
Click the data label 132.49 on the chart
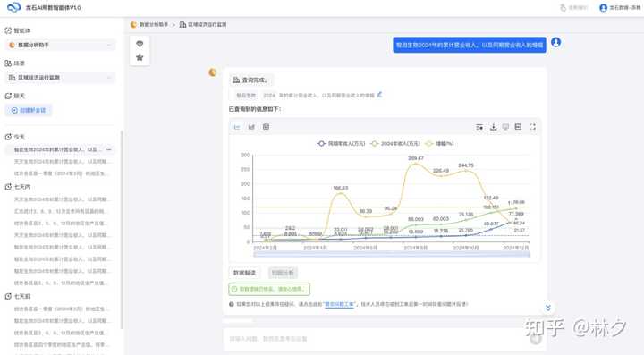[x=491, y=198]
